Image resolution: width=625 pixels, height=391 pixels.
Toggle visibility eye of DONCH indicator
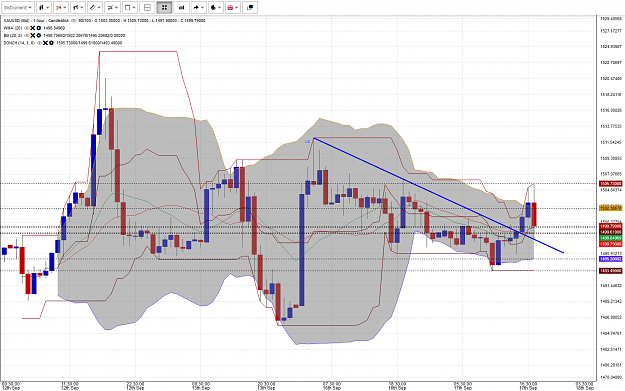(39, 43)
